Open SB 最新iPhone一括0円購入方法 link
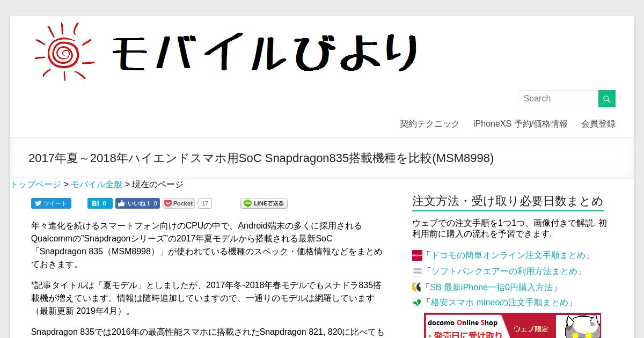 pyautogui.click(x=492, y=287)
